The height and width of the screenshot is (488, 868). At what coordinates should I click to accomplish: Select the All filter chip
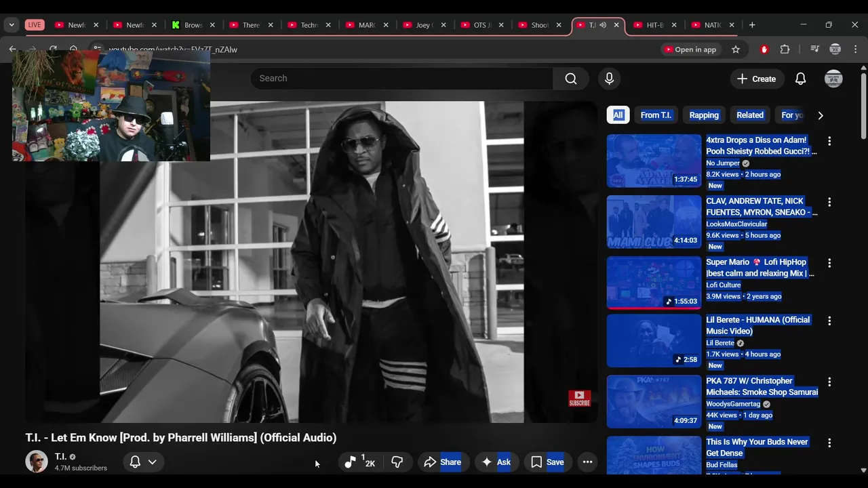618,115
